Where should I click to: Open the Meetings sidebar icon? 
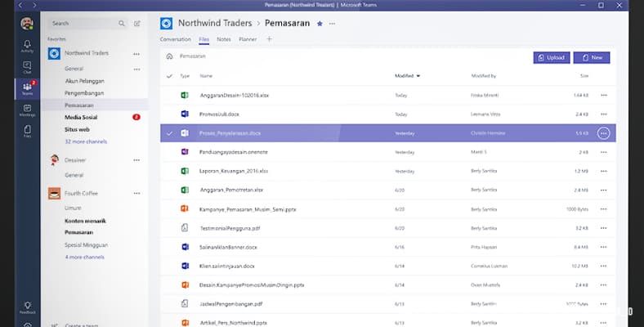tap(27, 110)
